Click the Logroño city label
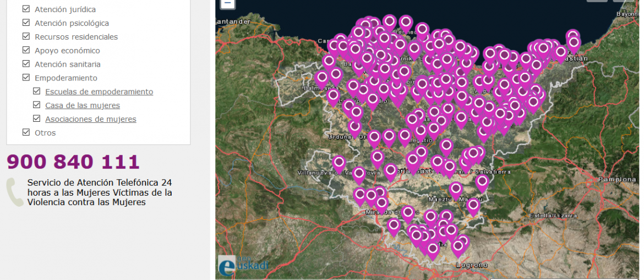 coord(471,265)
